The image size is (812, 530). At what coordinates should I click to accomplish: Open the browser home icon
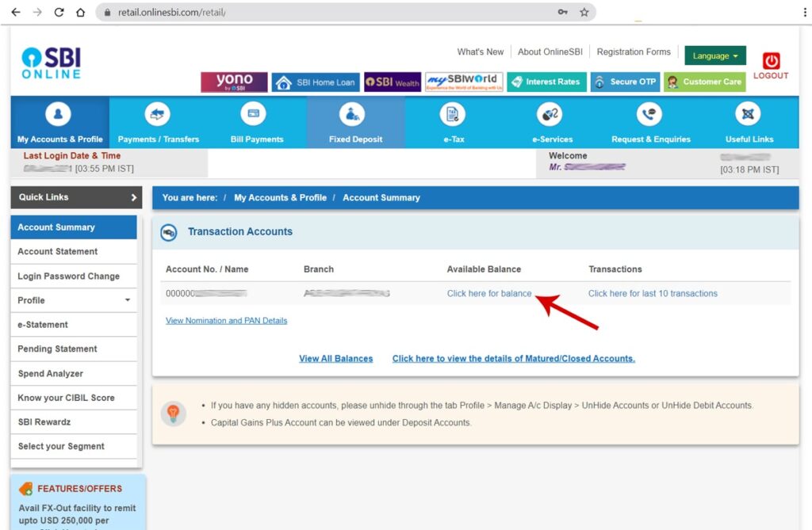coord(80,12)
